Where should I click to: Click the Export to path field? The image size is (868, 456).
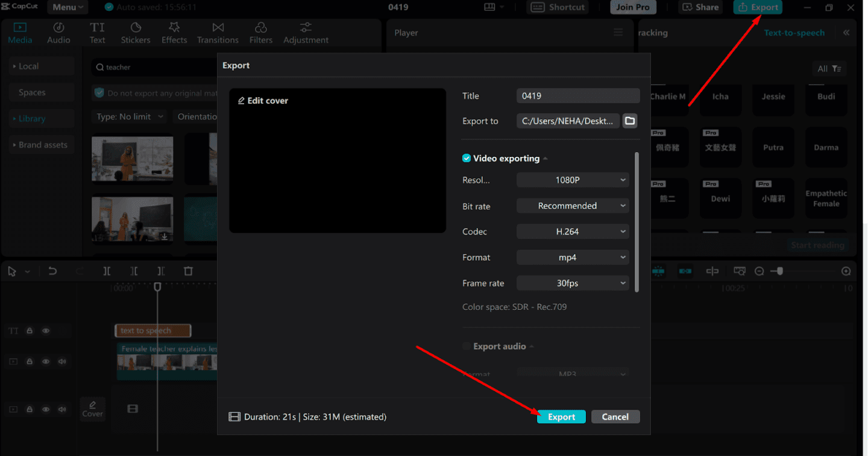[568, 121]
